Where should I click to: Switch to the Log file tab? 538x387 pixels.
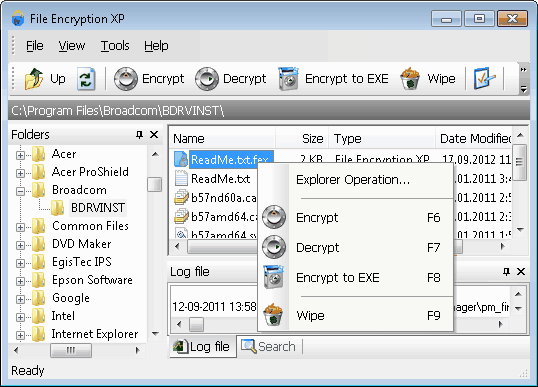pyautogui.click(x=202, y=347)
